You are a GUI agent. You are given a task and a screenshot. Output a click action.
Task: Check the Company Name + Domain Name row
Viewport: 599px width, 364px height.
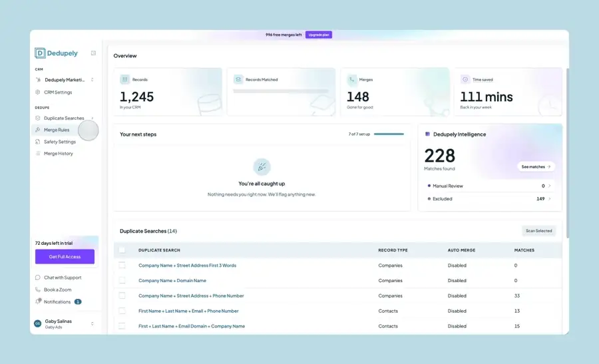(x=122, y=280)
